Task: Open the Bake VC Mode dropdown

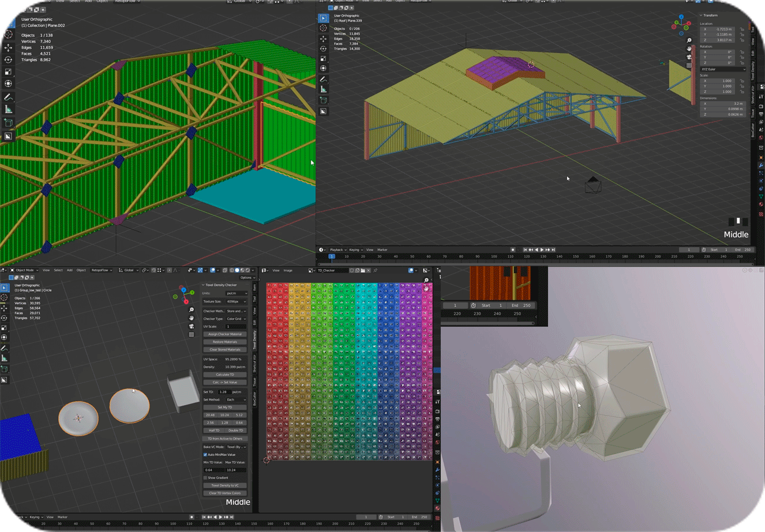Action: 237,447
